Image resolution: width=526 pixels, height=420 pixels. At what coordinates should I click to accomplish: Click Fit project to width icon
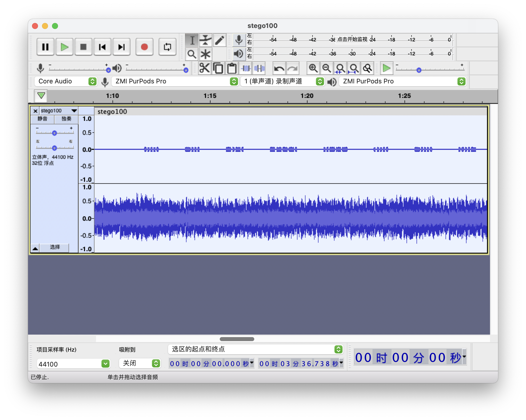pos(353,68)
